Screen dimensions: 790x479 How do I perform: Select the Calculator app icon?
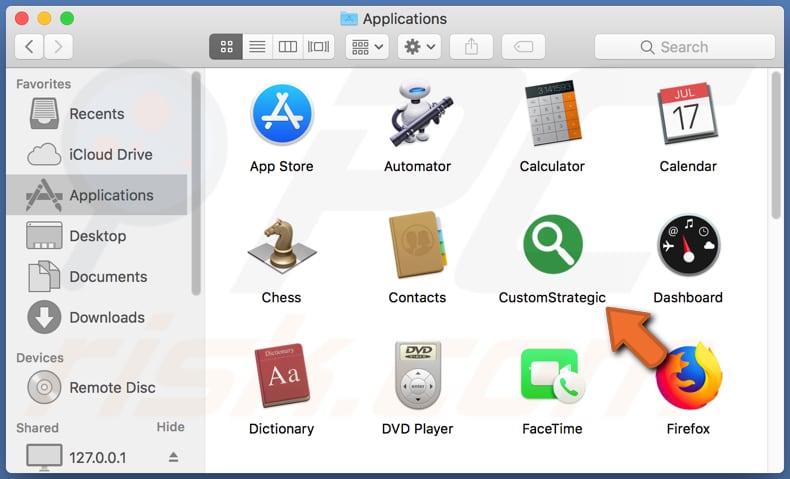click(553, 114)
